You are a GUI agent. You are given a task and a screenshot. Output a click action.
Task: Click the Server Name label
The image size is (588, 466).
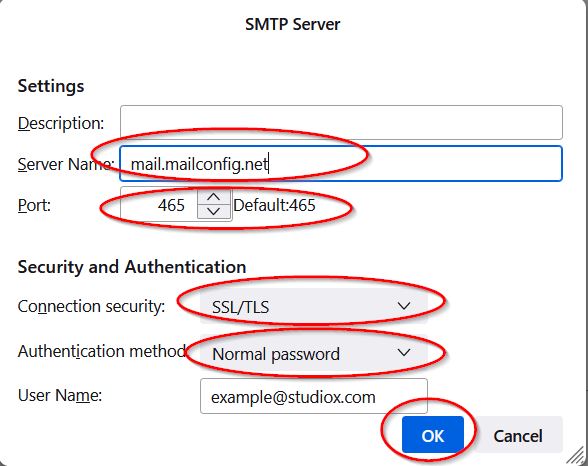(x=66, y=164)
